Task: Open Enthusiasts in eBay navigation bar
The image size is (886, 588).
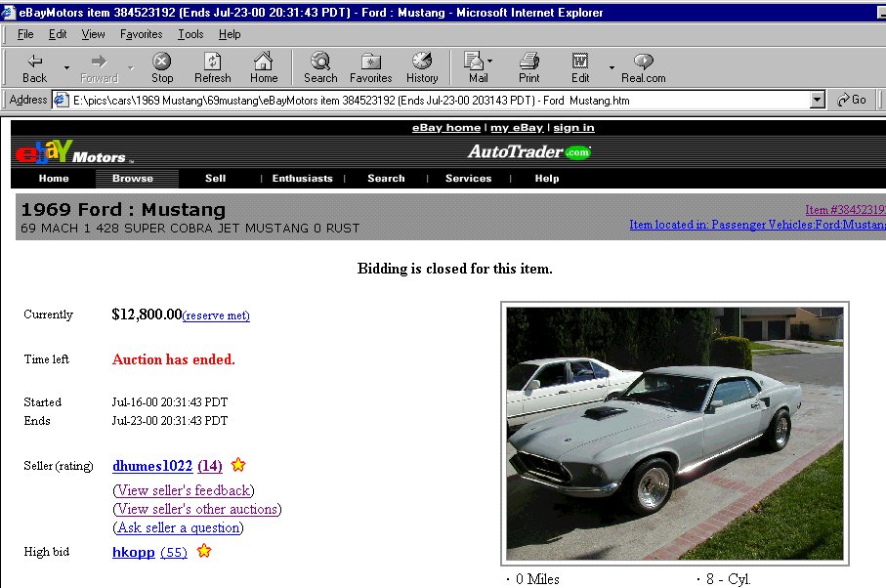Action: pos(302,179)
